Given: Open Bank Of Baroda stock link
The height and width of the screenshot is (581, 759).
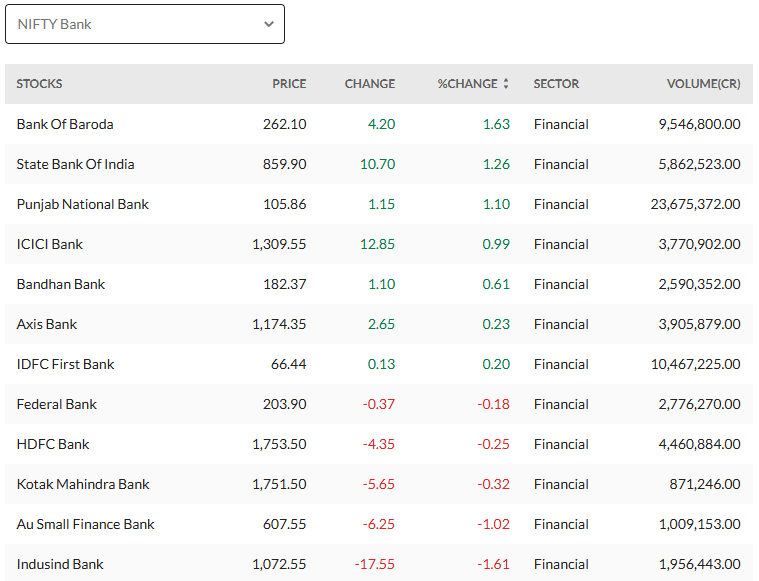Looking at the screenshot, I should [65, 124].
